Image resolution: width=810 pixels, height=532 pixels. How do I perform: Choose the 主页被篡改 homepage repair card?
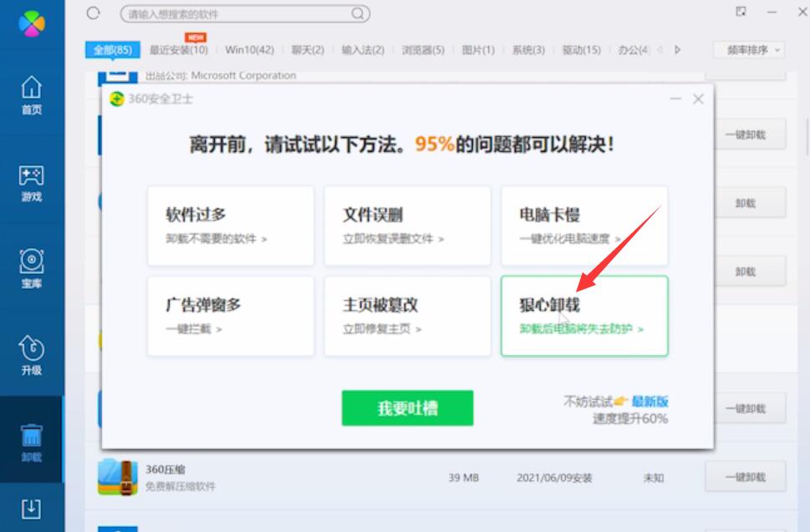[408, 316]
